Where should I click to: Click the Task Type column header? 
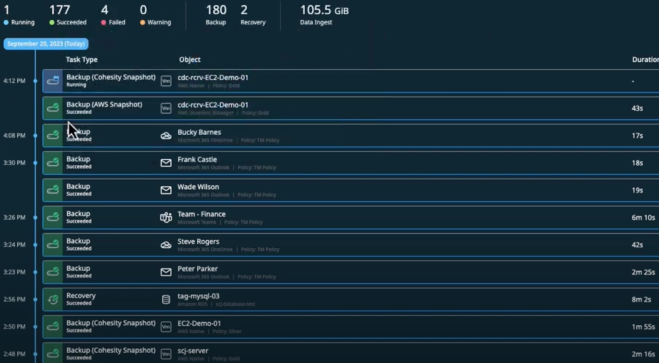pyautogui.click(x=82, y=60)
